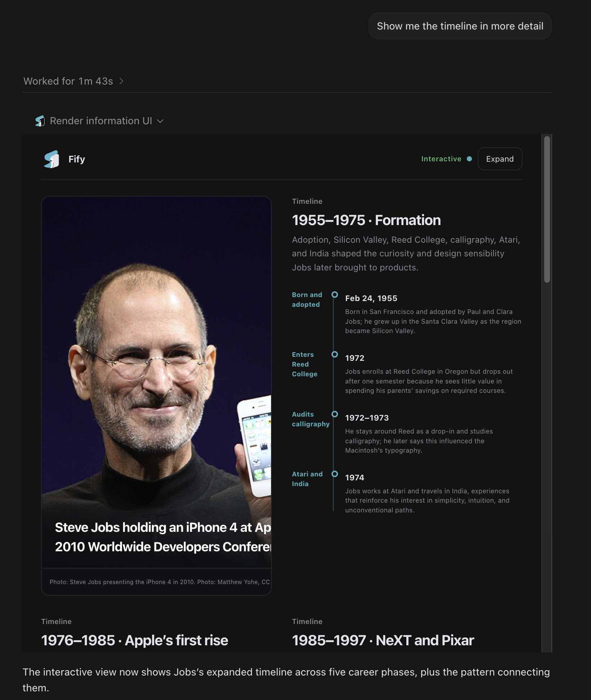591x700 pixels.
Task: Select the Atari and India timeline marker
Action: click(334, 474)
